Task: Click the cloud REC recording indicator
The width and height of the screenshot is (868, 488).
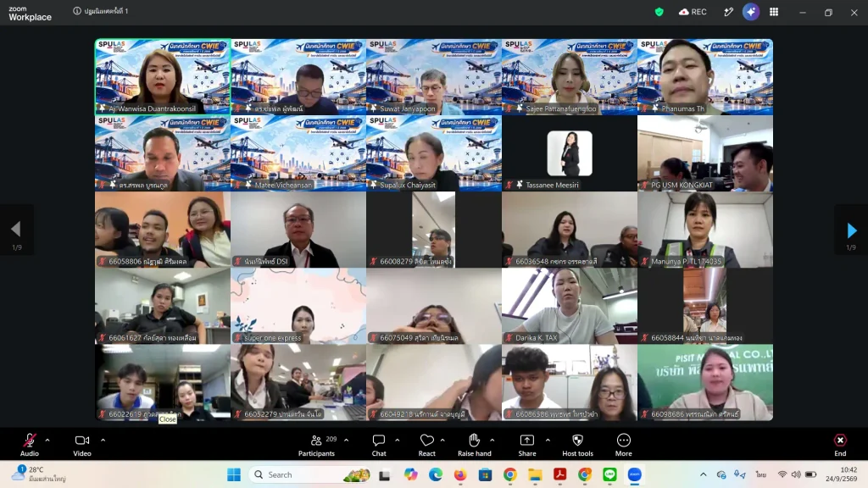Action: 693,12
